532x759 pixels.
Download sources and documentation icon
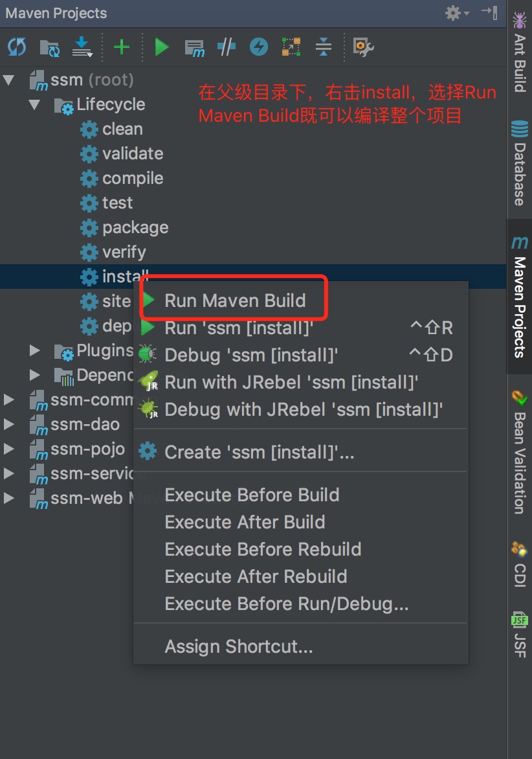coord(83,47)
